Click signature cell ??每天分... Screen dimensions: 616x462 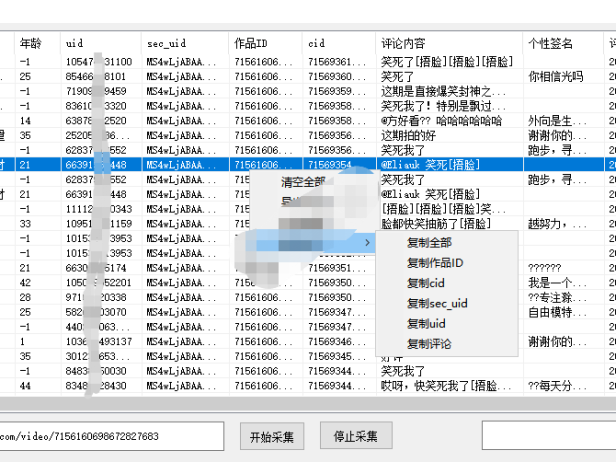pyautogui.click(x=557, y=386)
